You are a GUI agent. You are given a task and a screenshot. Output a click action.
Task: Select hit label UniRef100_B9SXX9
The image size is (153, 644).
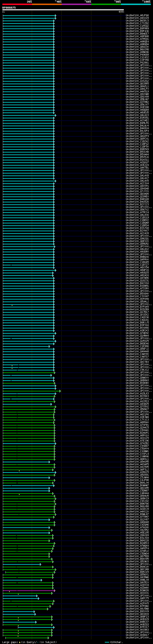137,611
